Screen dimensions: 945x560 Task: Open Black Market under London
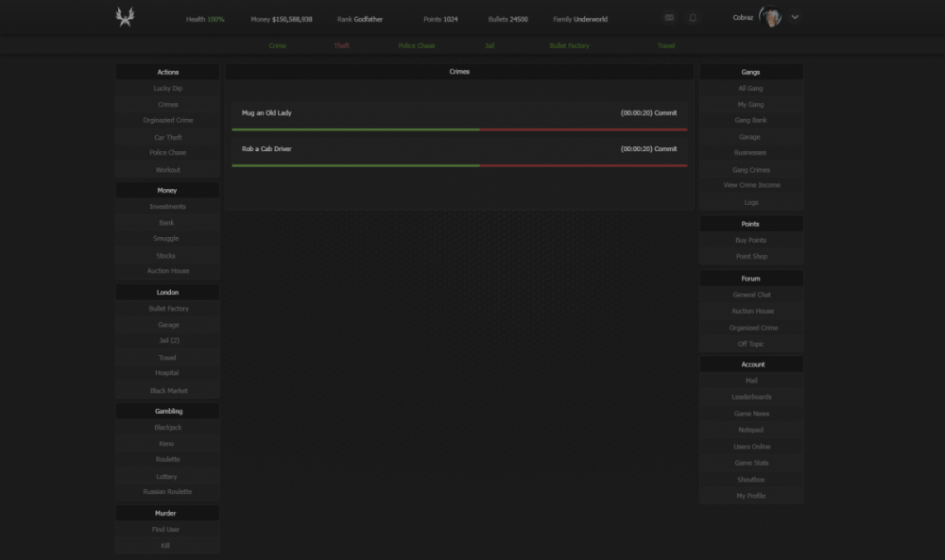pyautogui.click(x=168, y=390)
